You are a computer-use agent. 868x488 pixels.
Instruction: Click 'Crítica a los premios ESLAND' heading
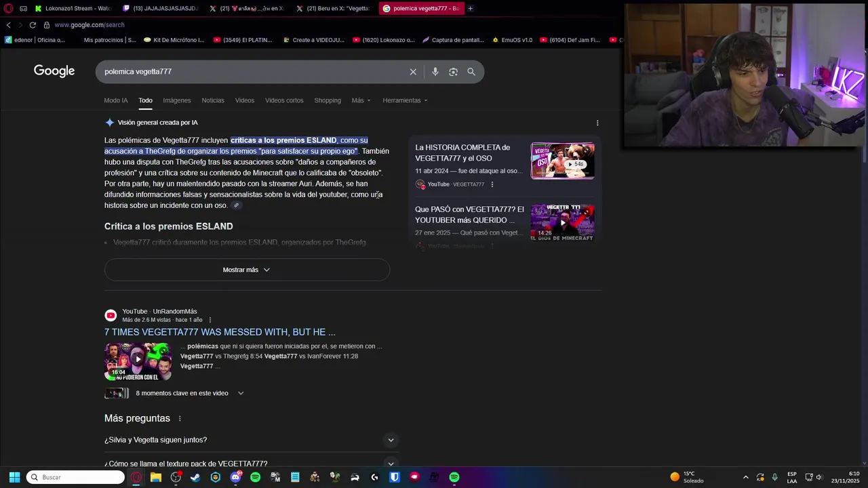[x=169, y=226]
